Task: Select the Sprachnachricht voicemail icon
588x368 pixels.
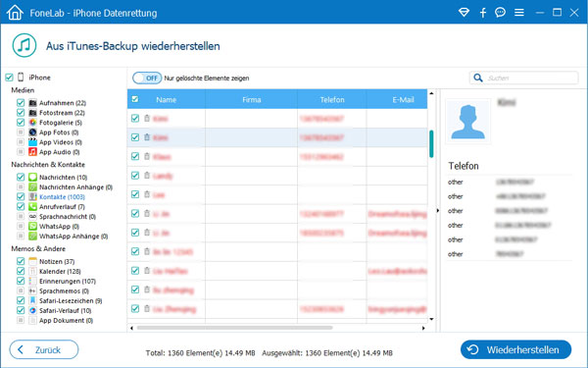Action: 32,216
